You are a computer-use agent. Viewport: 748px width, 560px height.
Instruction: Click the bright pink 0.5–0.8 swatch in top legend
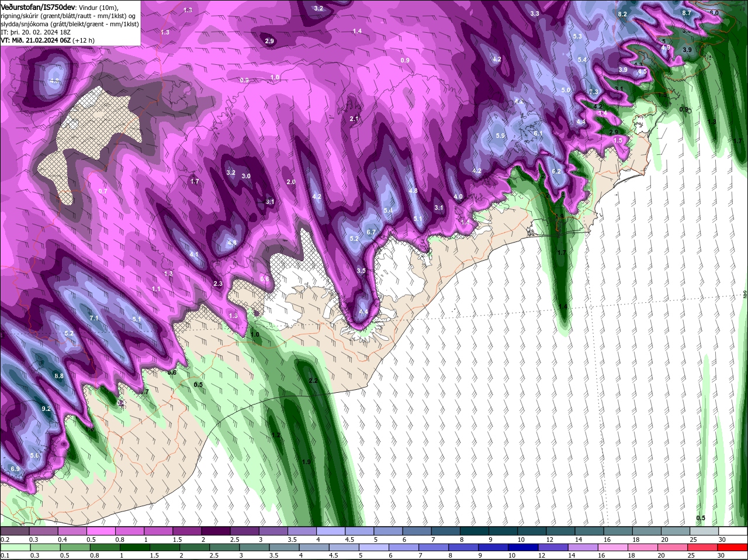tap(101, 531)
